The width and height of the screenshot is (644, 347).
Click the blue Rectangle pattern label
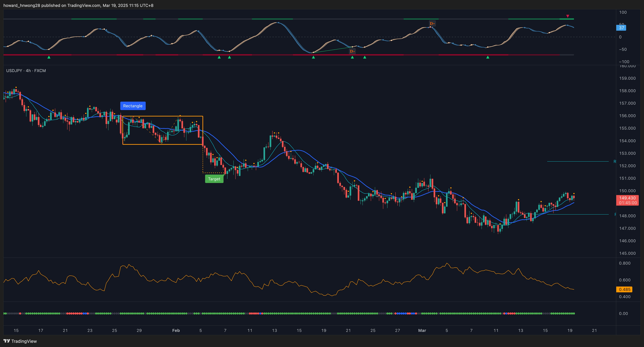133,106
